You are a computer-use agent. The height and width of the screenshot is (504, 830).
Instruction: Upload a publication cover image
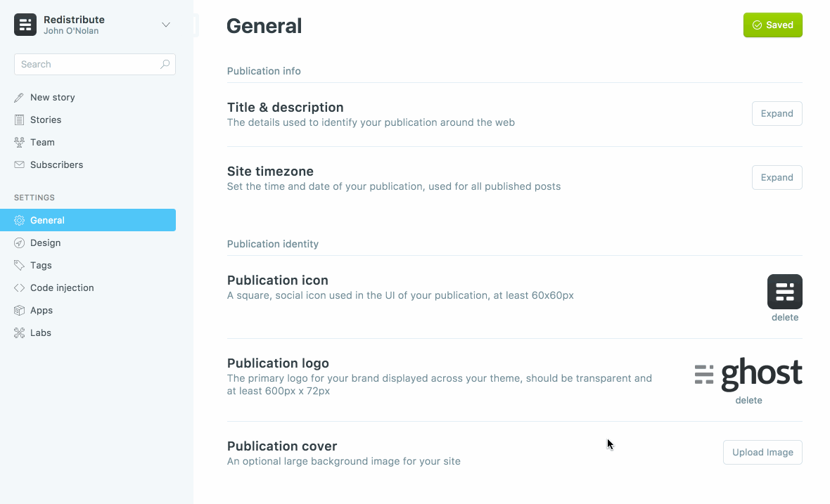point(762,452)
